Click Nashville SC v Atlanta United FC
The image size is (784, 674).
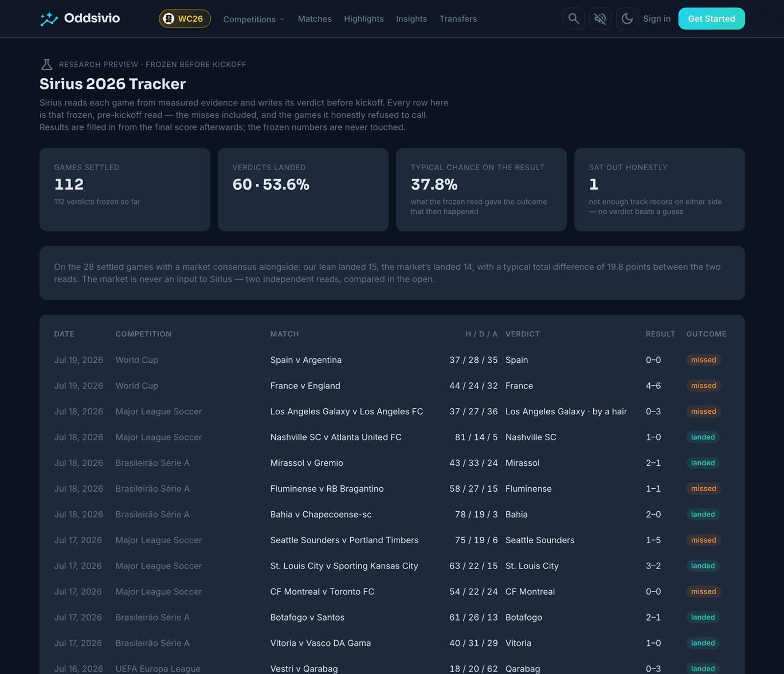[x=336, y=437]
